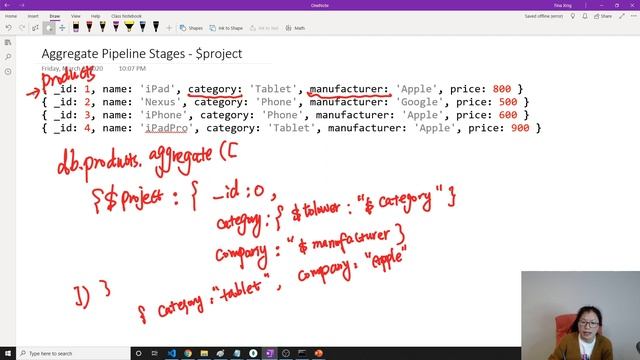Viewport: 640px width, 360px height.
Task: Pick the blue pen
Action: click(142, 27)
